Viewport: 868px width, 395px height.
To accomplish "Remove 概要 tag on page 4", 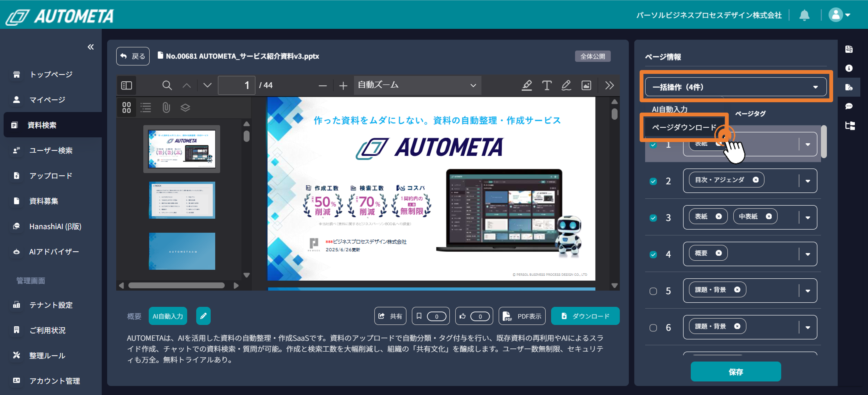I will [719, 253].
